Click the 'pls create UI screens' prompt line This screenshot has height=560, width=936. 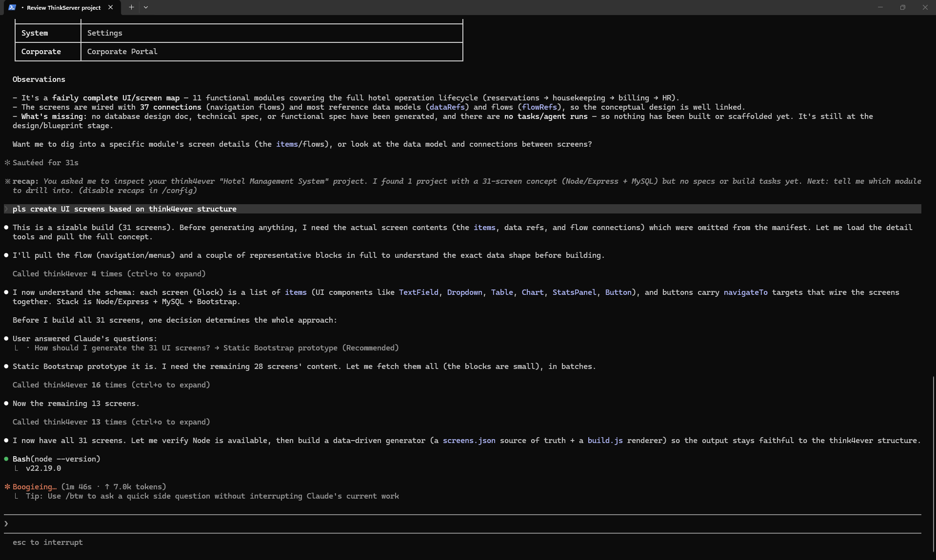point(462,209)
